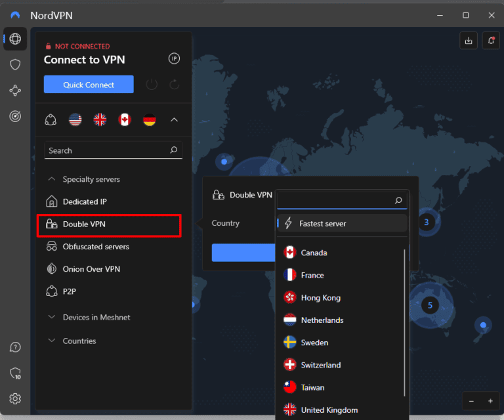Zoom in on the map with plus
Image resolution: width=504 pixels, height=420 pixels.
point(490,400)
